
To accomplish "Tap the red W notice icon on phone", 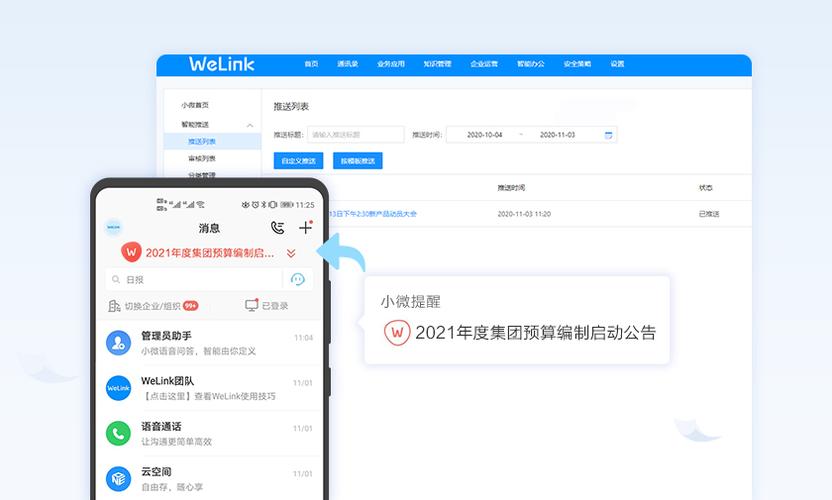I will [131, 252].
